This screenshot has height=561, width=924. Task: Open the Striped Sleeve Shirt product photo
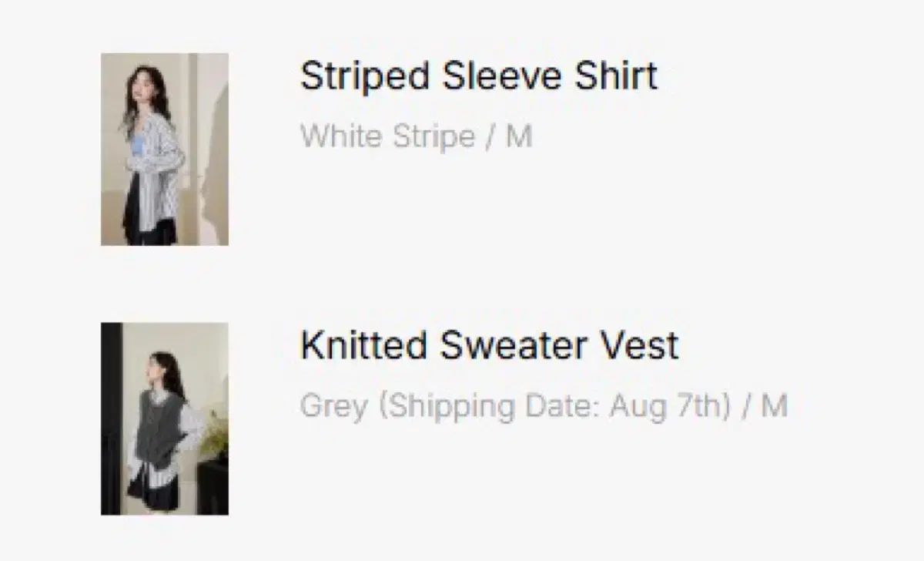tap(165, 149)
